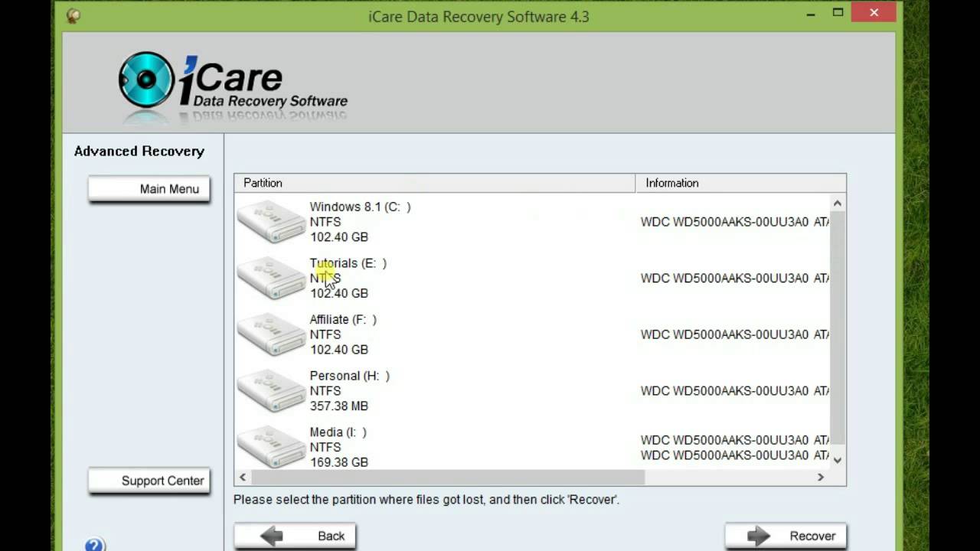
Task: Click the '357.38 MB' size text
Action: click(x=339, y=406)
